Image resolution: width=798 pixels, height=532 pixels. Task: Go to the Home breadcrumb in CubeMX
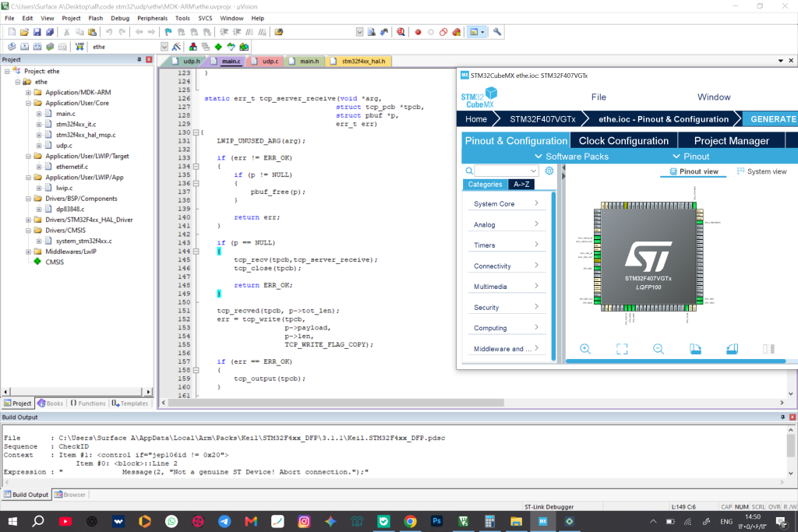click(x=476, y=119)
